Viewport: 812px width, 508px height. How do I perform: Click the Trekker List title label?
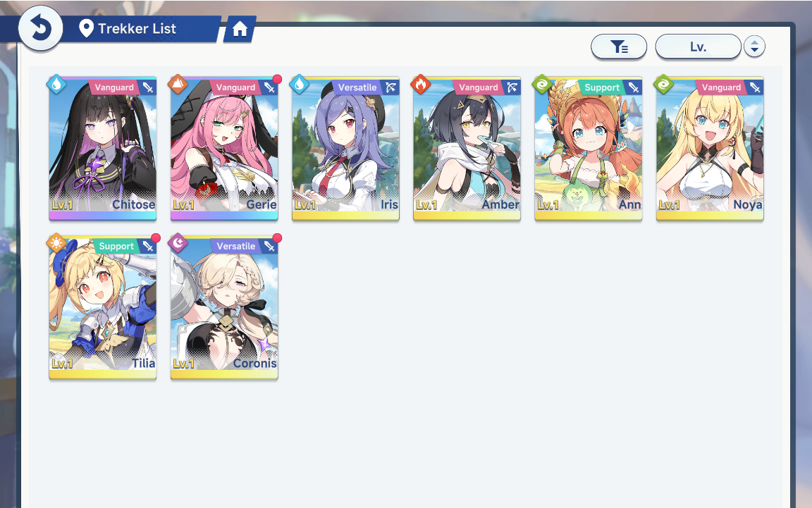point(137,29)
